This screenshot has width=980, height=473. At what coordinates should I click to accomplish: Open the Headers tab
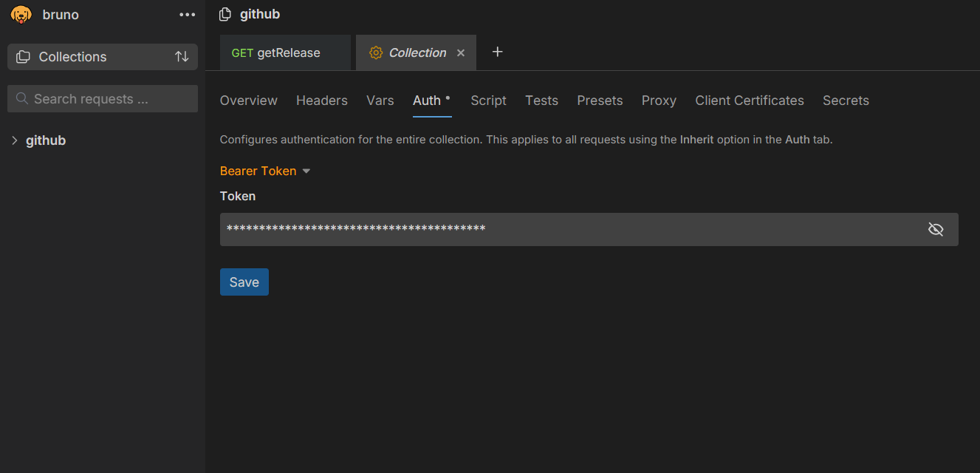click(322, 101)
